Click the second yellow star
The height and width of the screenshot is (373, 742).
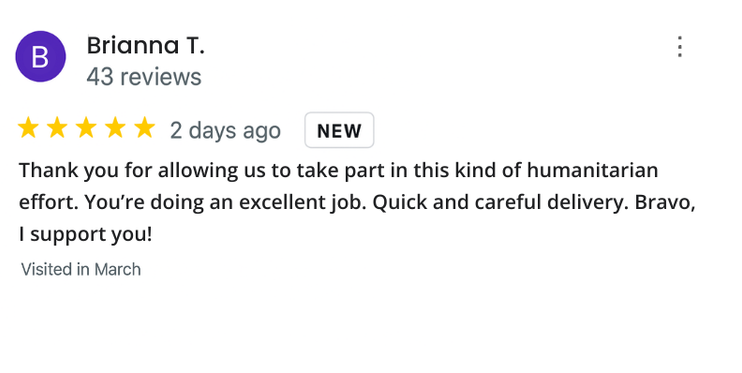pyautogui.click(x=57, y=128)
